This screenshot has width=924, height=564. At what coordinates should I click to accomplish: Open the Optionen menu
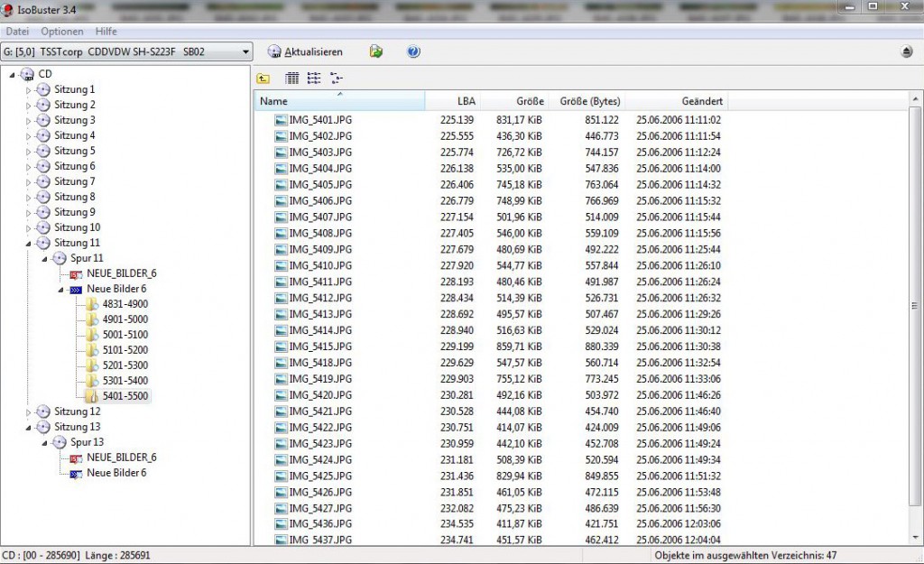tap(62, 32)
